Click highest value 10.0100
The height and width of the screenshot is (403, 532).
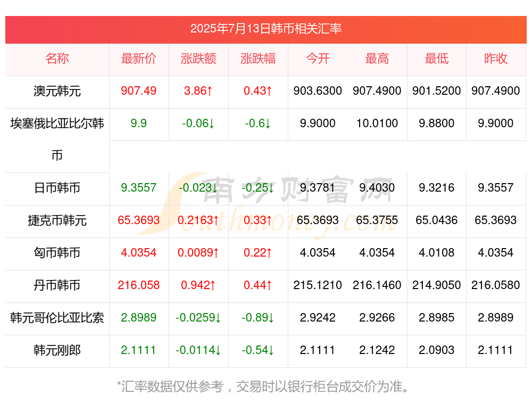tap(377, 124)
